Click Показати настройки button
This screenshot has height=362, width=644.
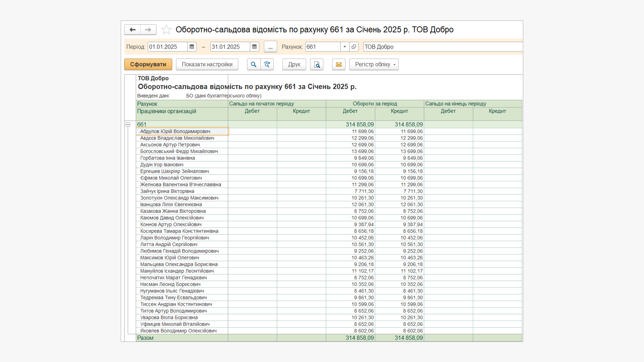207,64
